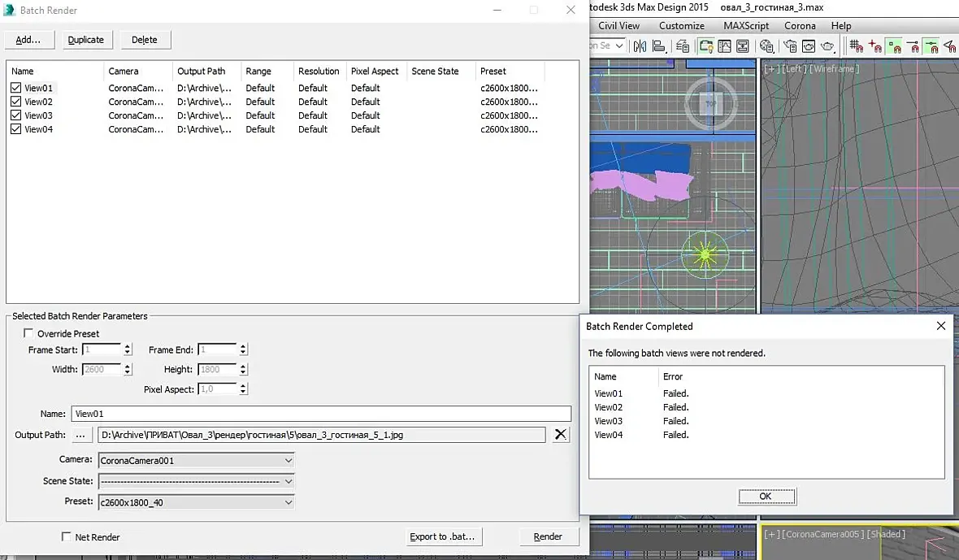
Task: Open the Rendered Frame Window icon
Action: point(809,46)
